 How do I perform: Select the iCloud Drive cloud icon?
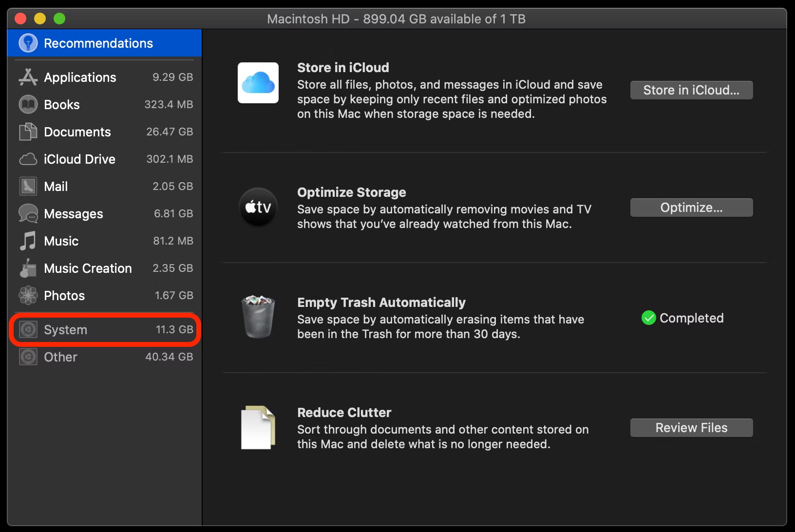coord(28,159)
